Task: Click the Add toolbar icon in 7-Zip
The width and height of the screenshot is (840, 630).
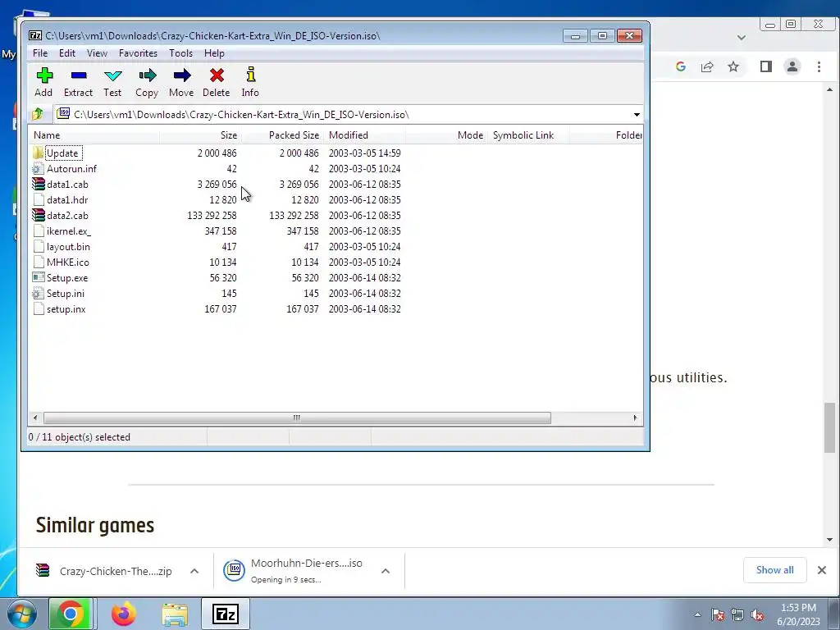Action: pos(44,75)
